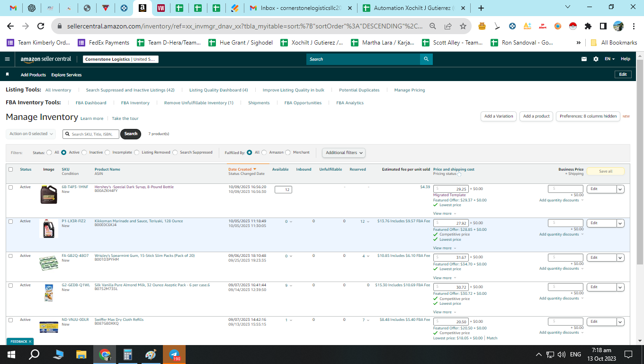The width and height of the screenshot is (644, 364).
Task: Open the mail messages icon
Action: click(584, 59)
